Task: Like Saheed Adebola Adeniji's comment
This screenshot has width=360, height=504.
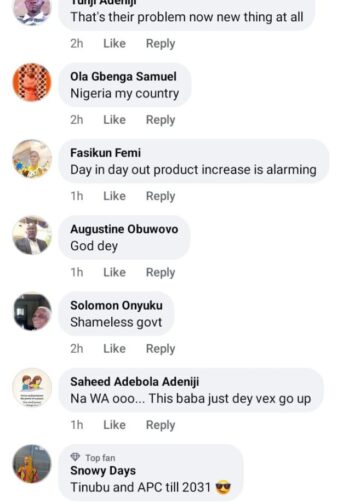Action: click(114, 425)
